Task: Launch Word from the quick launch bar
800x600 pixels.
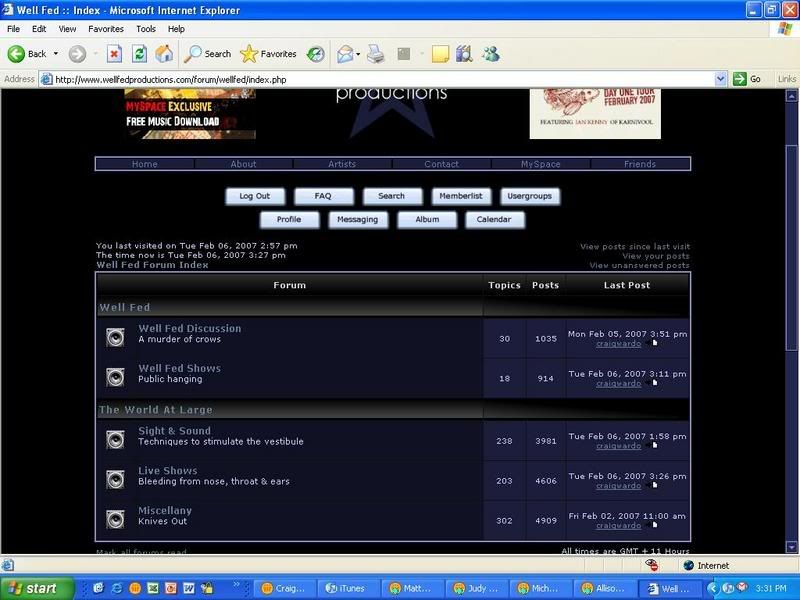Action: click(189, 588)
